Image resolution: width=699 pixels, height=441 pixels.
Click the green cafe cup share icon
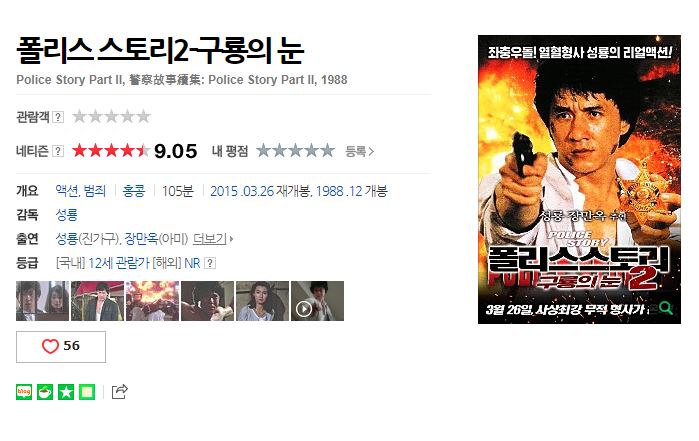(x=45, y=392)
